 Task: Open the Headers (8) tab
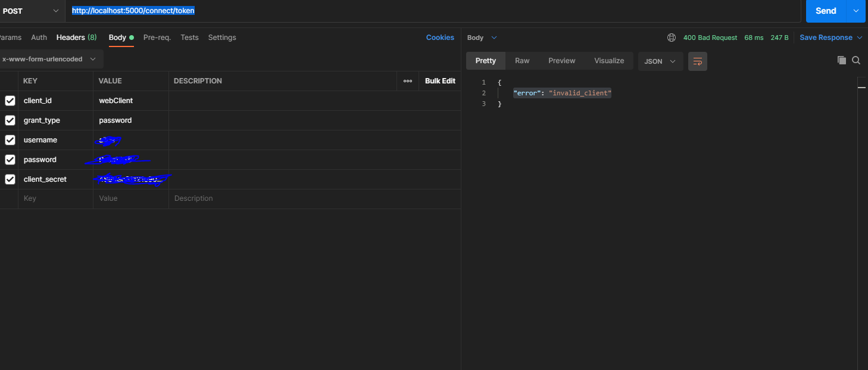(x=76, y=37)
